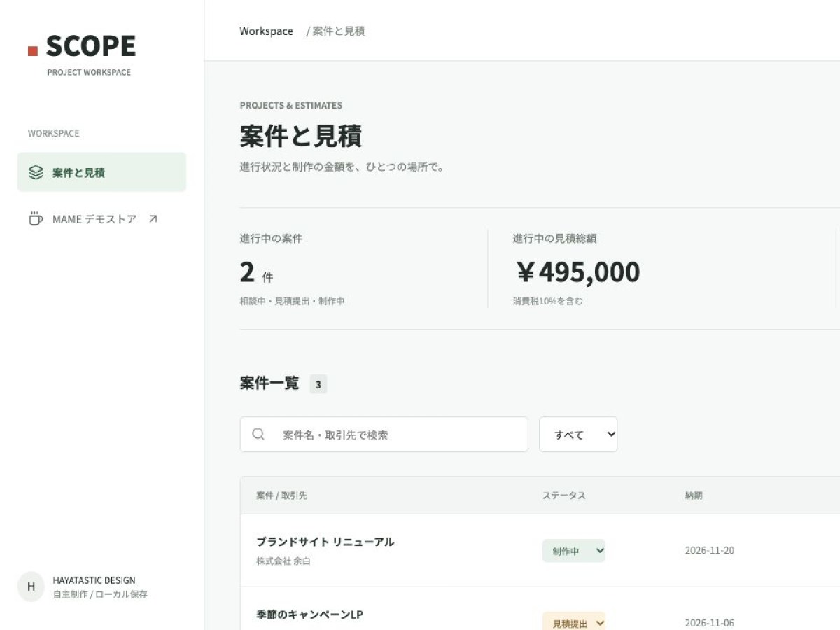840x630 pixels.
Task: Click the magnifier search icon
Action: pos(258,435)
